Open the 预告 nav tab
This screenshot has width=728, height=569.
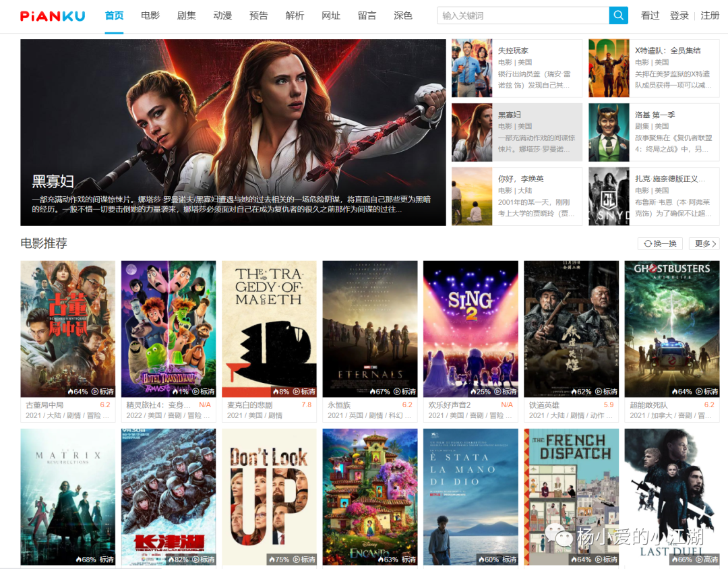point(259,16)
